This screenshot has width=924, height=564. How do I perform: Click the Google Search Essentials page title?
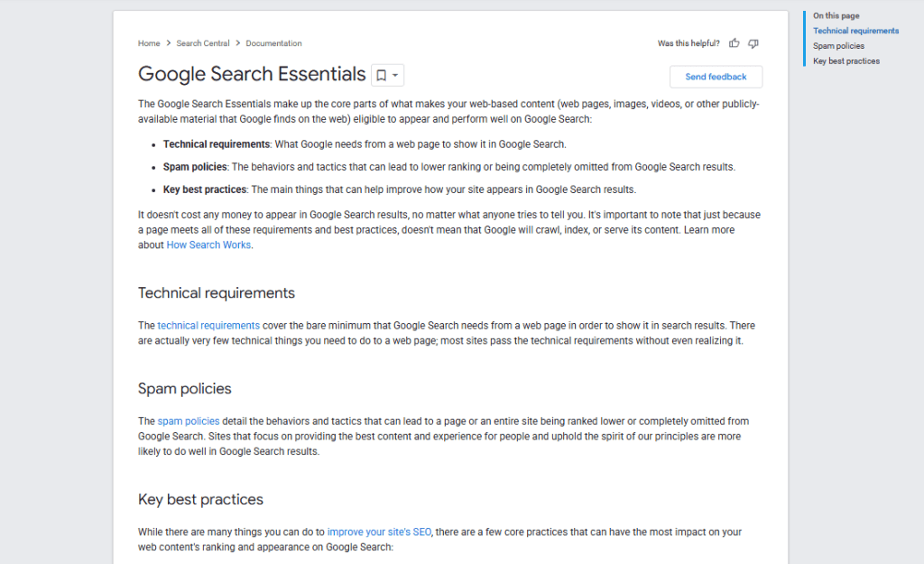[252, 75]
